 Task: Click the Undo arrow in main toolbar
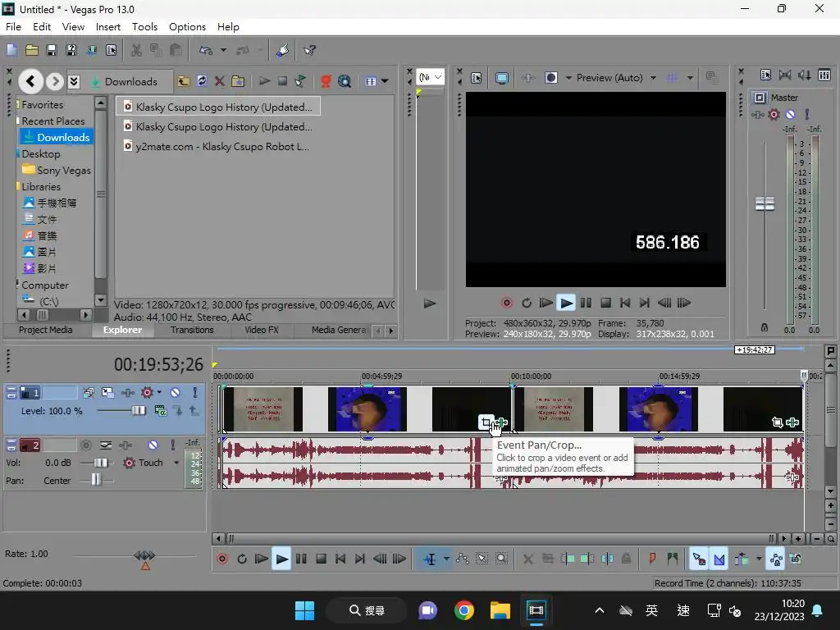tap(206, 50)
